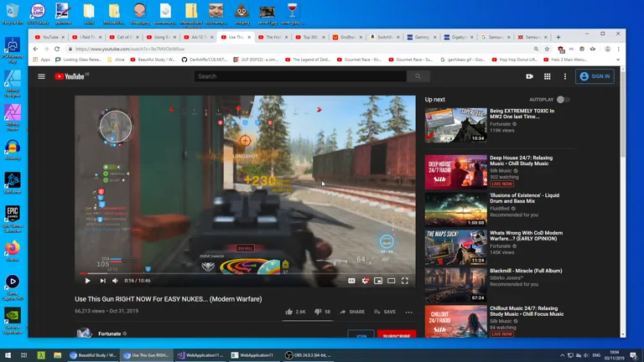Open 'Blackmill - Miracle' album thumbnail
The image size is (644, 362).
point(456,285)
